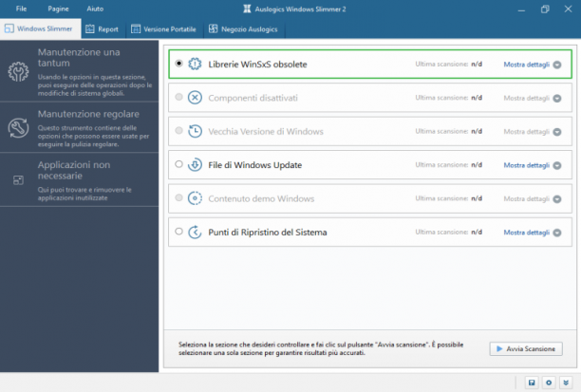Click the Windows Slimmer tab icon

pos(9,28)
